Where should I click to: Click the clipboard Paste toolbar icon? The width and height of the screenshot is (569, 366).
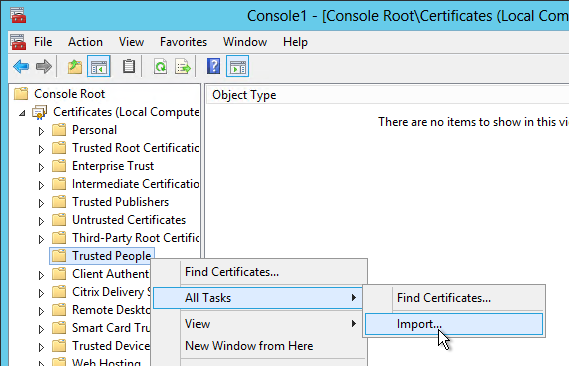coord(129,66)
